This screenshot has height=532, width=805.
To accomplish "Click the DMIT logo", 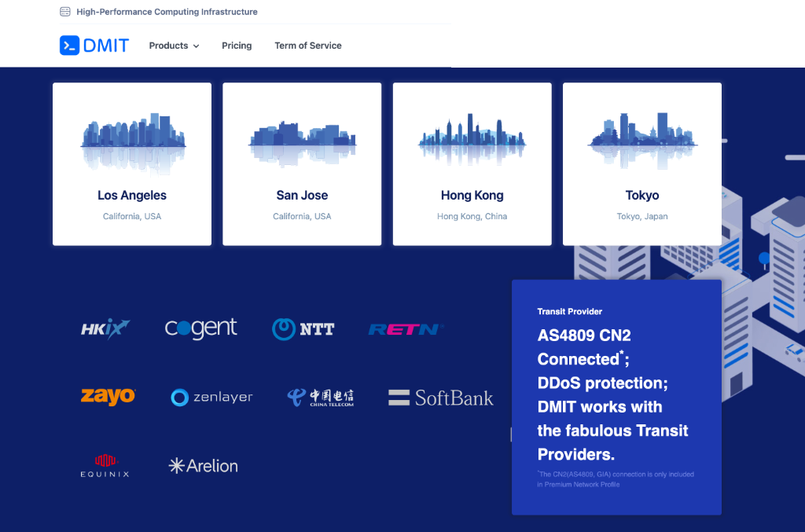I will pyautogui.click(x=94, y=45).
